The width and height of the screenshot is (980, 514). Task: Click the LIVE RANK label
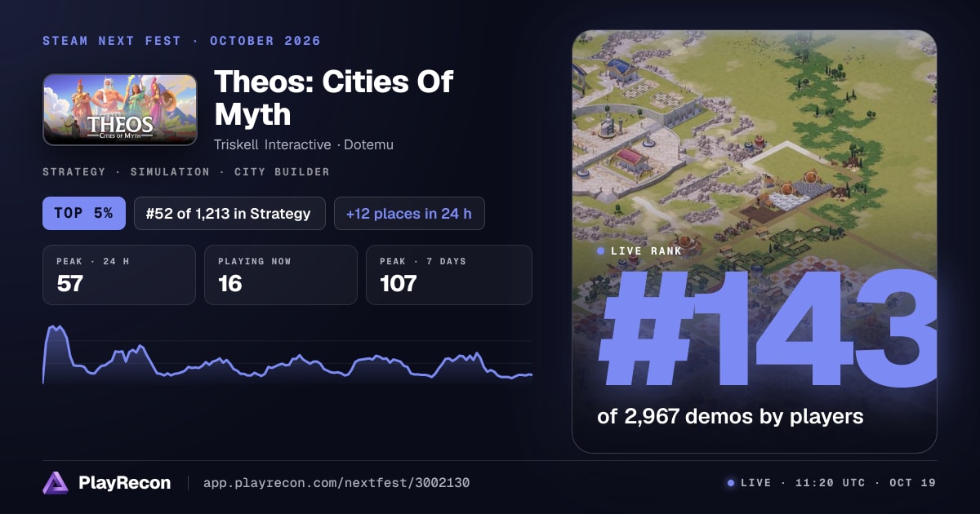646,251
